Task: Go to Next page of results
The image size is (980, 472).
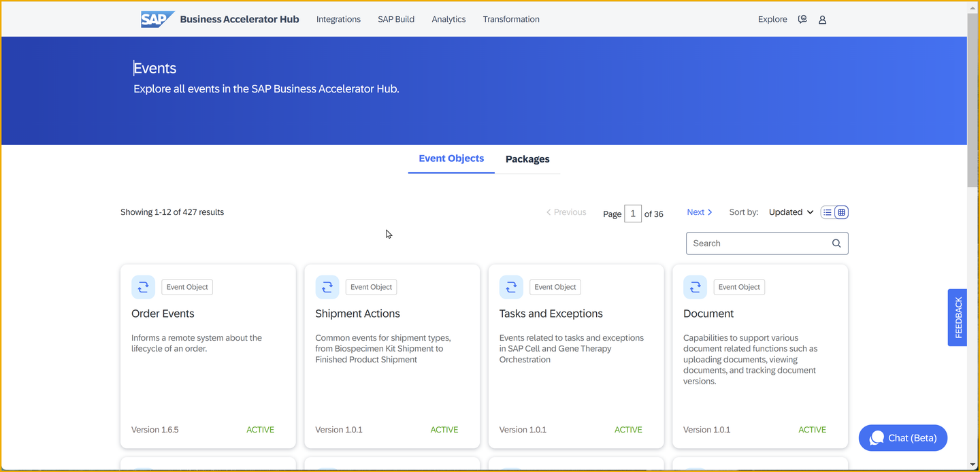Action: point(700,212)
